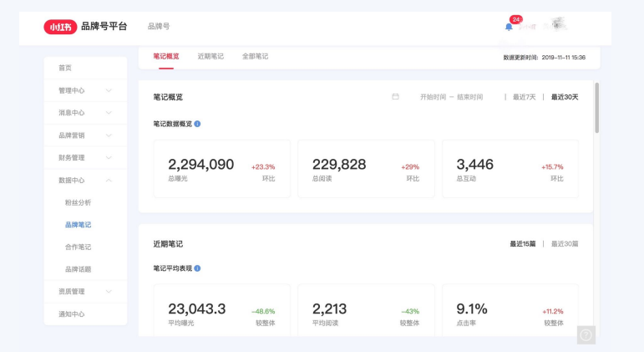This screenshot has height=352, width=644.
Task: Click 品牌号平台 title
Action: coord(104,26)
